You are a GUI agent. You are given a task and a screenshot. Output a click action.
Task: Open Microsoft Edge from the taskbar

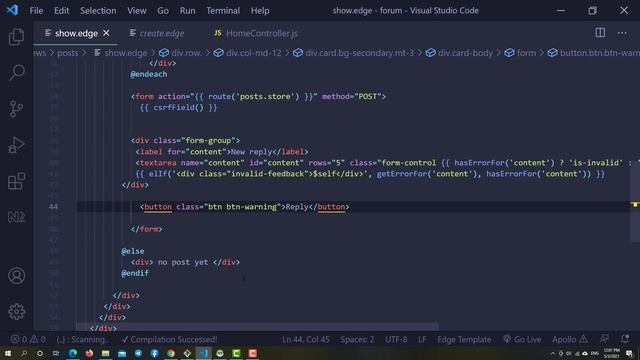tap(73, 353)
